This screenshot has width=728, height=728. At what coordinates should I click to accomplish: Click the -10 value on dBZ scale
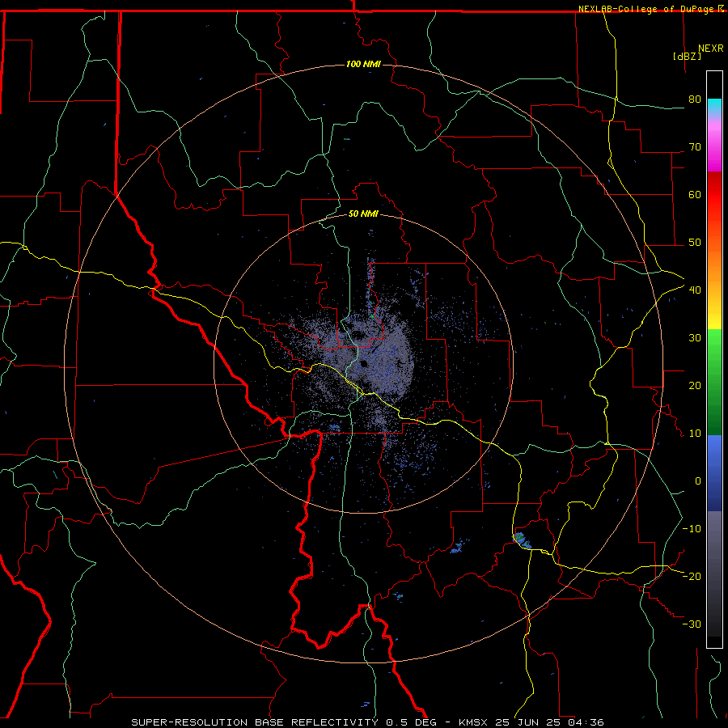(692, 529)
